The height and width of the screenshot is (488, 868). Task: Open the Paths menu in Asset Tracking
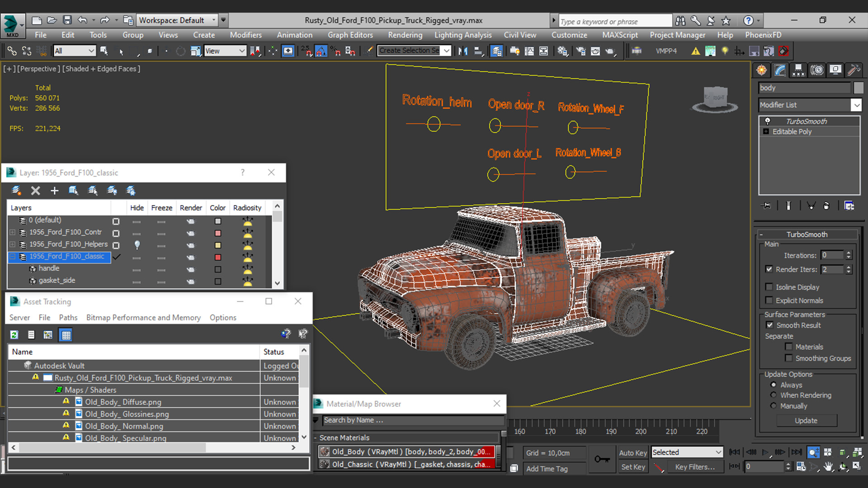click(x=68, y=318)
